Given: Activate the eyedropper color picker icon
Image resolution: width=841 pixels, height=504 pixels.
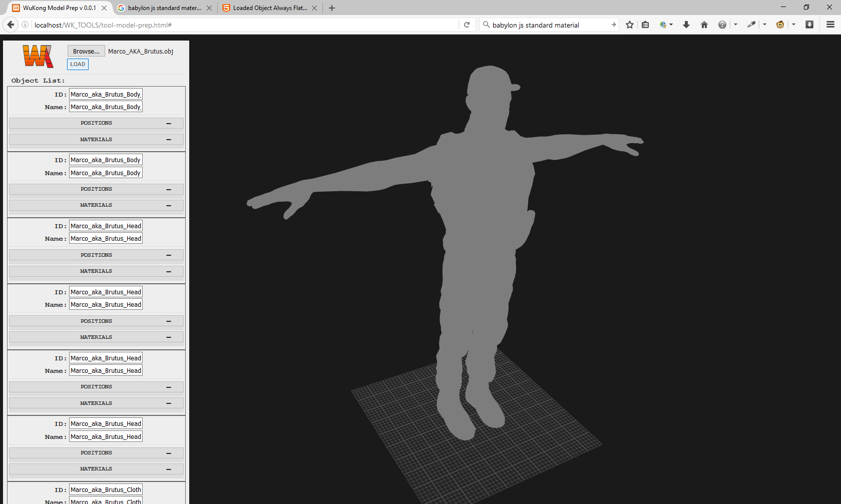Looking at the screenshot, I should (x=751, y=25).
